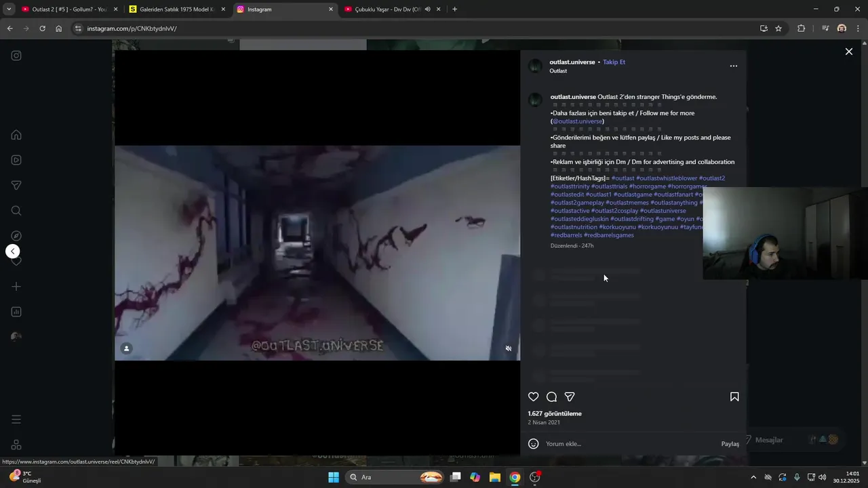The image size is (868, 488).
Task: Click '1.627 görüntüleme' view count
Action: click(x=555, y=413)
